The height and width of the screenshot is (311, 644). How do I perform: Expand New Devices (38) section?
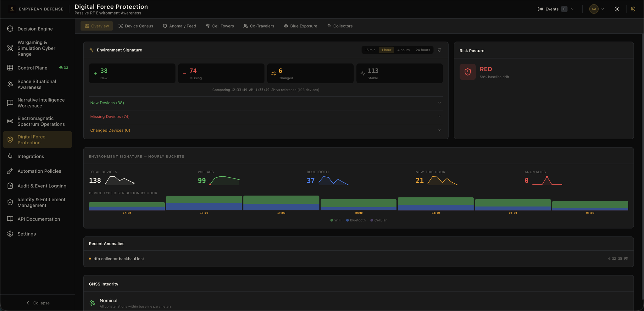(266, 103)
